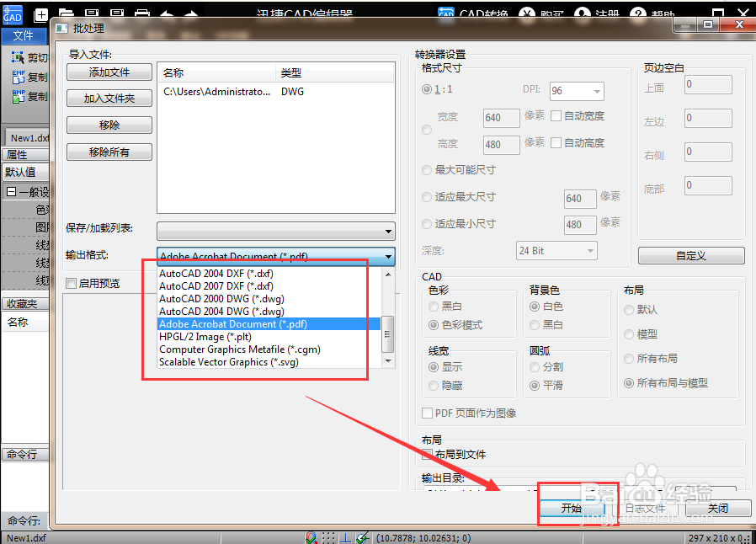Choose 色彩模式 radio option

pyautogui.click(x=434, y=325)
